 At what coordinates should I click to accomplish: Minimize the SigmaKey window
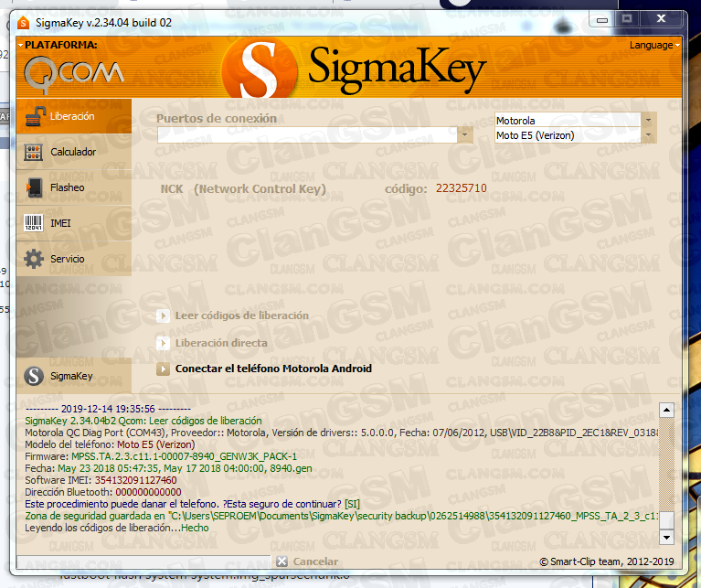tap(602, 19)
